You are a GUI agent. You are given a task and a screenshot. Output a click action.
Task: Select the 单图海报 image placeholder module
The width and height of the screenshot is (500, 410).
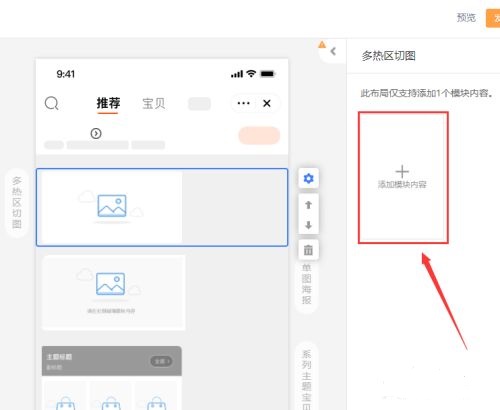(x=114, y=293)
